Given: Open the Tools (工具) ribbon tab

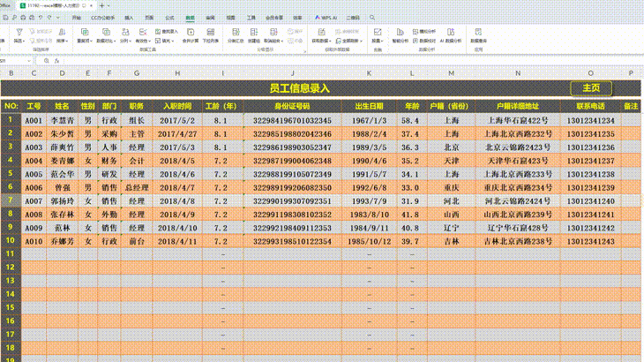Looking at the screenshot, I should coord(251,18).
